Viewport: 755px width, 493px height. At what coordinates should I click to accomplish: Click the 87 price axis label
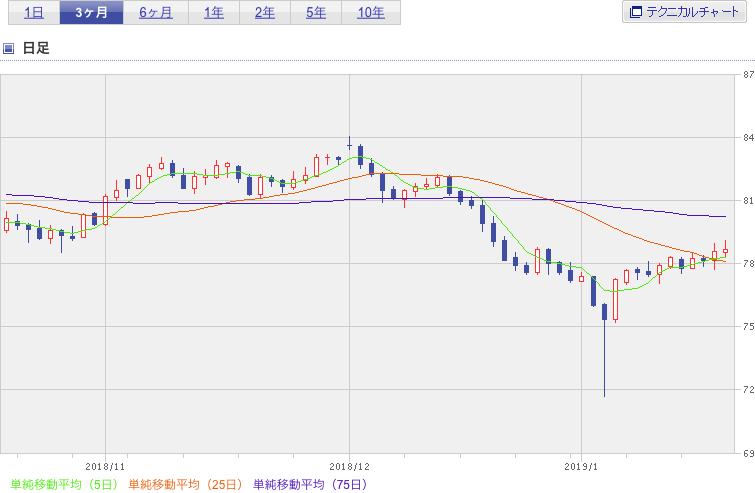pos(748,75)
